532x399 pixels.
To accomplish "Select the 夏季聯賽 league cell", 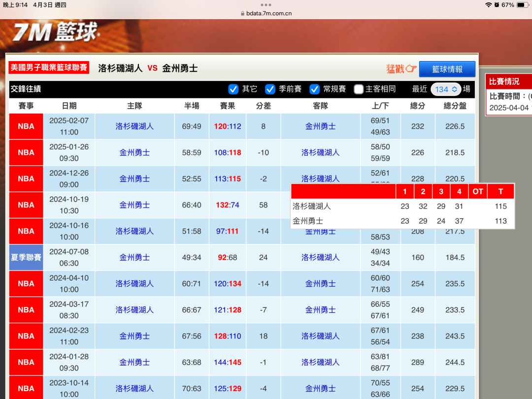I will coord(26,257).
